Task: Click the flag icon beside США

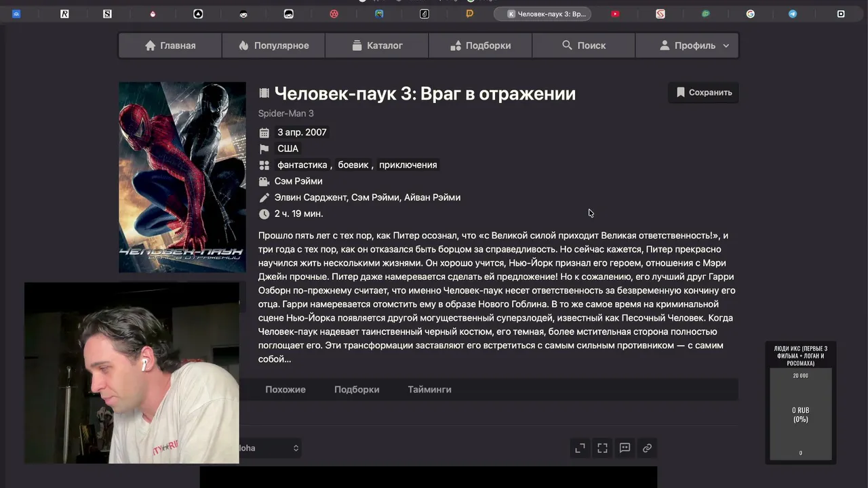Action: [x=264, y=149]
